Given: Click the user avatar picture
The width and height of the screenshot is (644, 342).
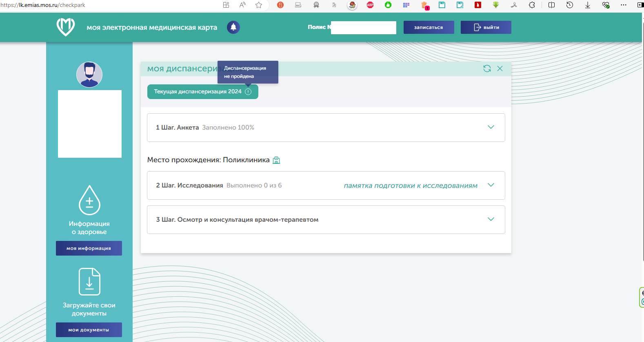Looking at the screenshot, I should (89, 75).
